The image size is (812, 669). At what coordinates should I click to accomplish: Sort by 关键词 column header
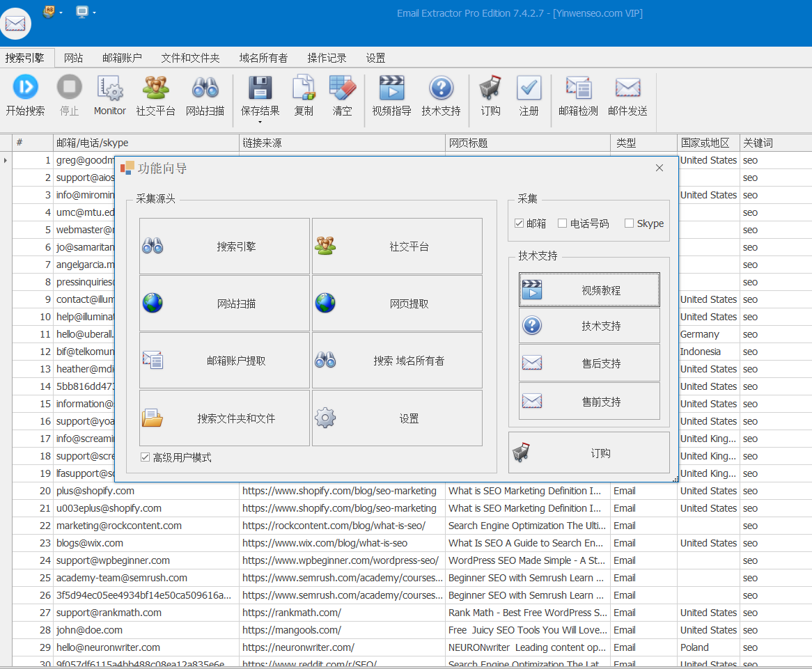776,143
